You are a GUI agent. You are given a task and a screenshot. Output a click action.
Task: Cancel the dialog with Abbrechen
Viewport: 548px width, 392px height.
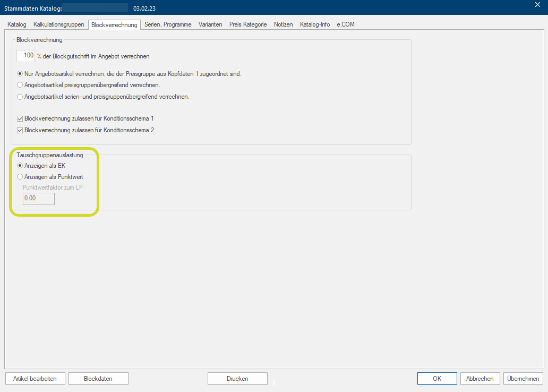[x=480, y=379]
